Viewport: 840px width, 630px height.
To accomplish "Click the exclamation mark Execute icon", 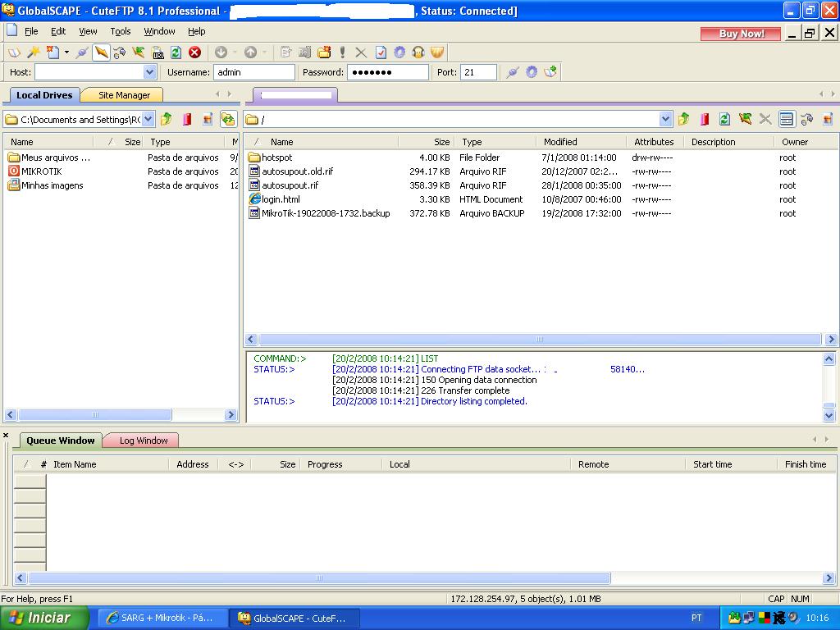I will point(342,52).
